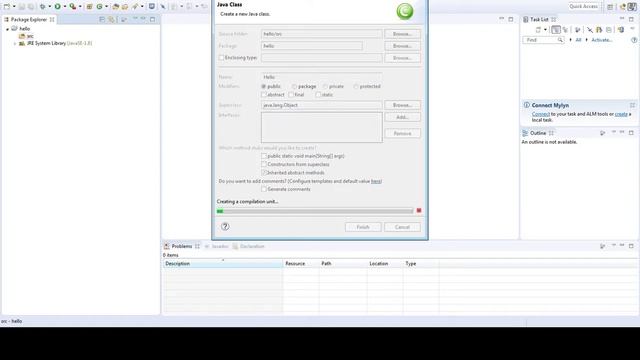This screenshot has height=360, width=640.
Task: Click the 'here' templates configuration link
Action: [x=376, y=181]
